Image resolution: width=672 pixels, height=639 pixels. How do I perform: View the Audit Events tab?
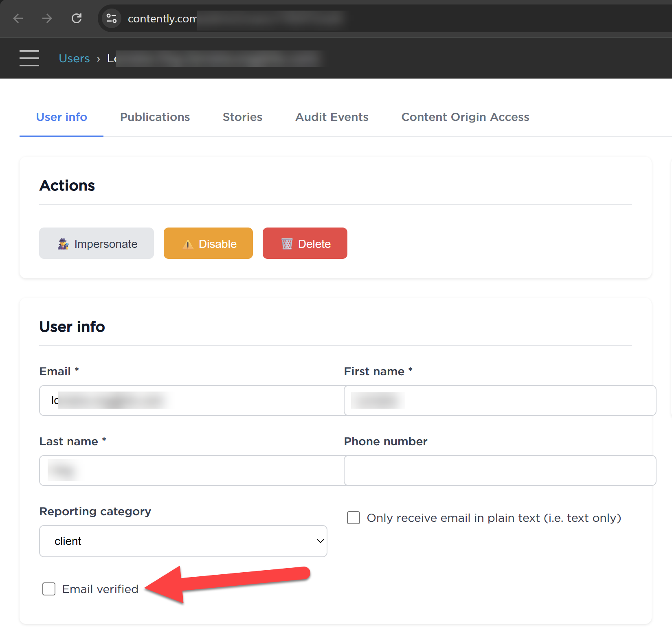pos(332,117)
